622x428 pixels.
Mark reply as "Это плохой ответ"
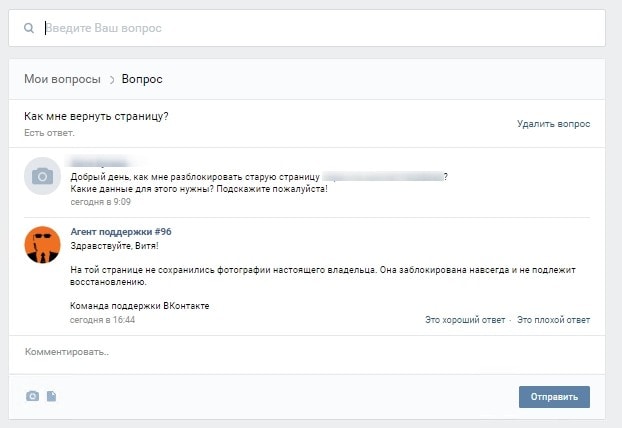(x=553, y=320)
